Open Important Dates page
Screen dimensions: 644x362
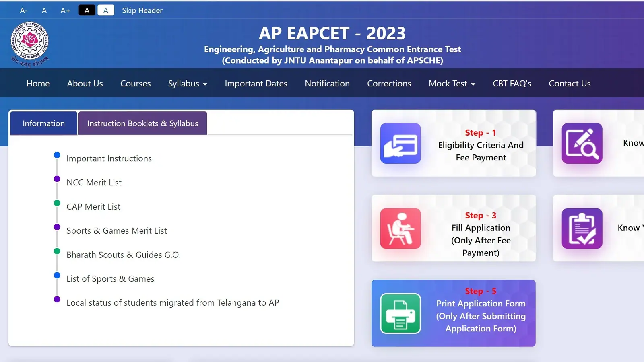(x=256, y=84)
